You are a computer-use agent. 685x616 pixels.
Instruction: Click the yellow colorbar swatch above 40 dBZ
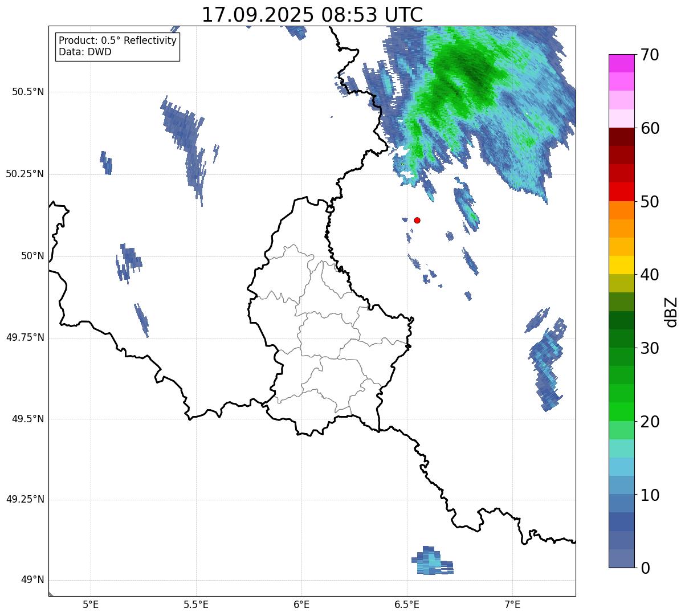(622, 265)
